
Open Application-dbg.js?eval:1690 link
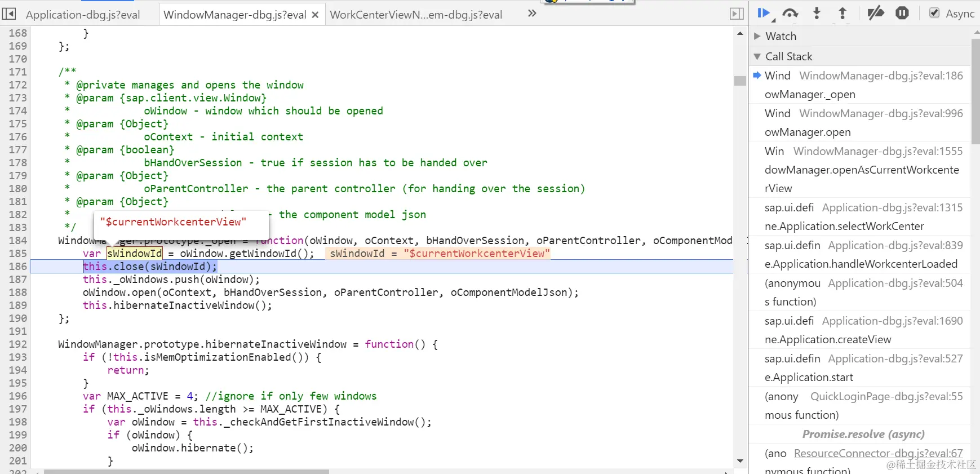click(x=892, y=321)
